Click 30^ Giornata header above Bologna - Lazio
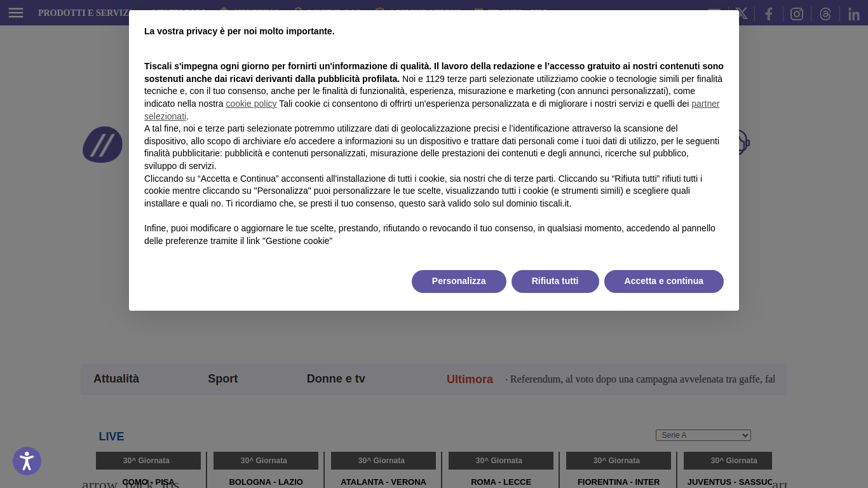Viewport: 868px width, 488px height. point(266,461)
